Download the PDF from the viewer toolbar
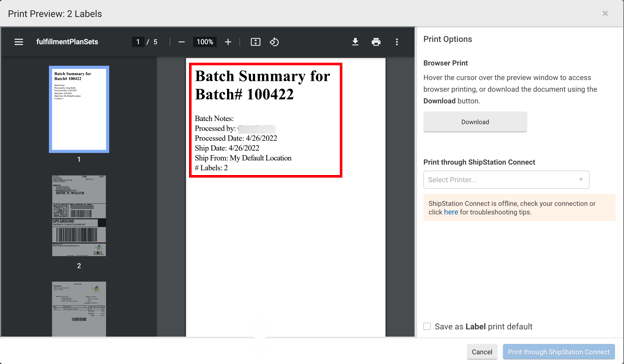The image size is (624, 364). click(355, 42)
